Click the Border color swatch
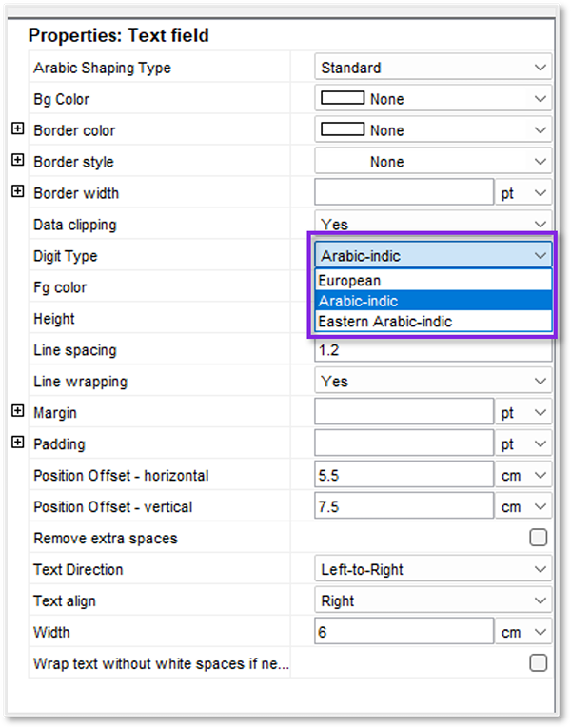 tap(343, 129)
